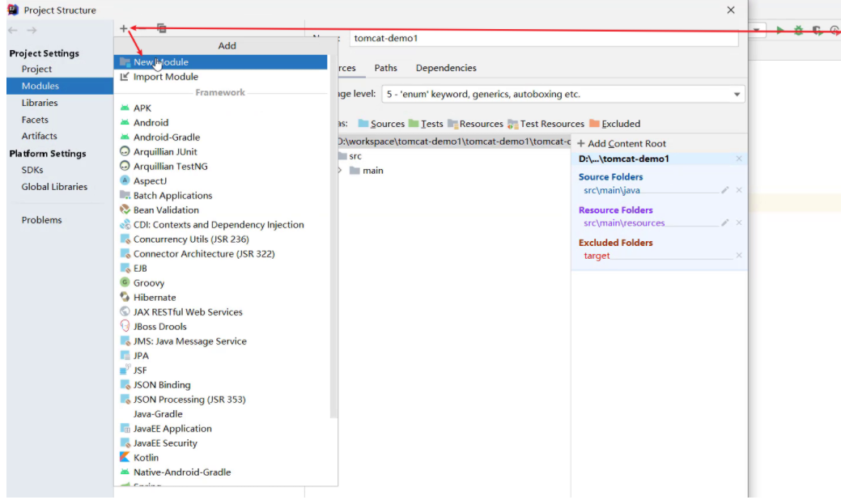Edit src\main\java source folder properties

click(724, 190)
